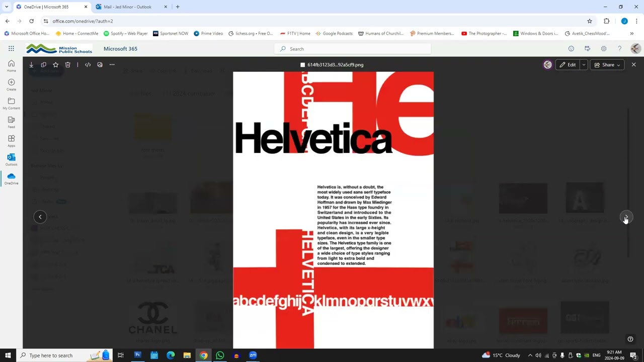Click the Mission Public Schools logo
This screenshot has width=644, height=362.
(x=59, y=49)
